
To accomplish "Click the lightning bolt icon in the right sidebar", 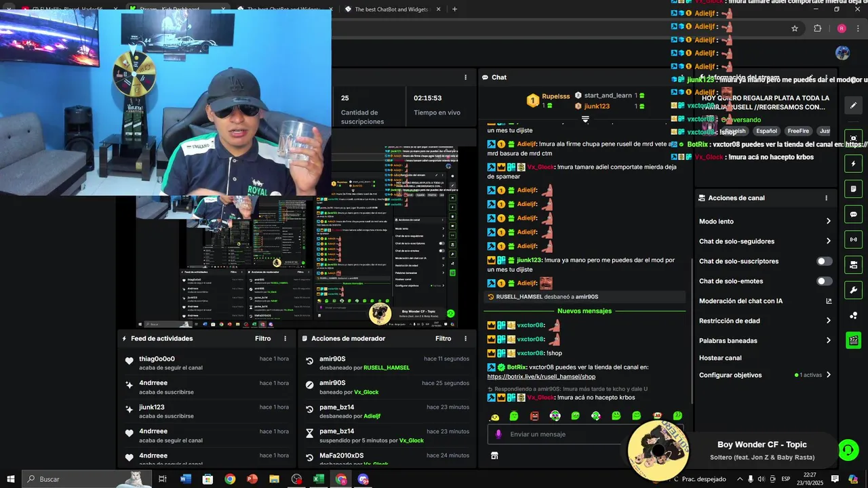I will [853, 164].
